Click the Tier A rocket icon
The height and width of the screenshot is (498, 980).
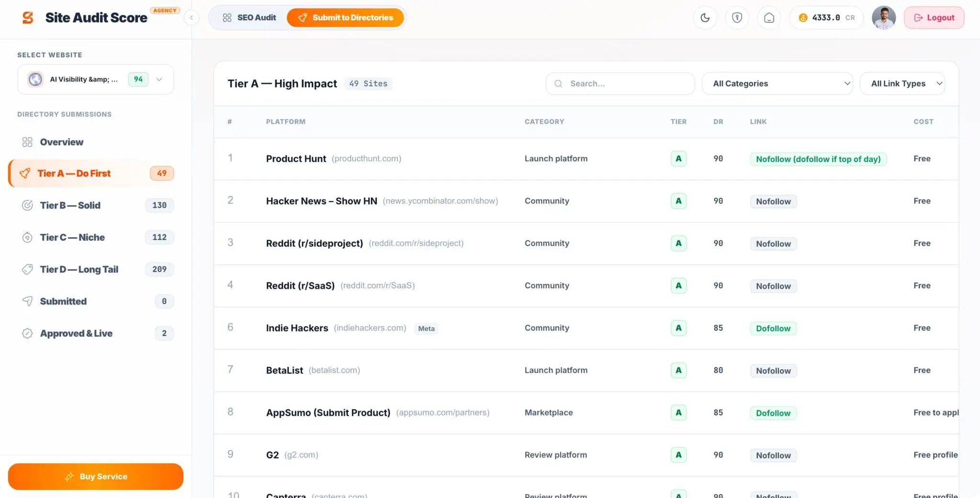[x=25, y=173]
